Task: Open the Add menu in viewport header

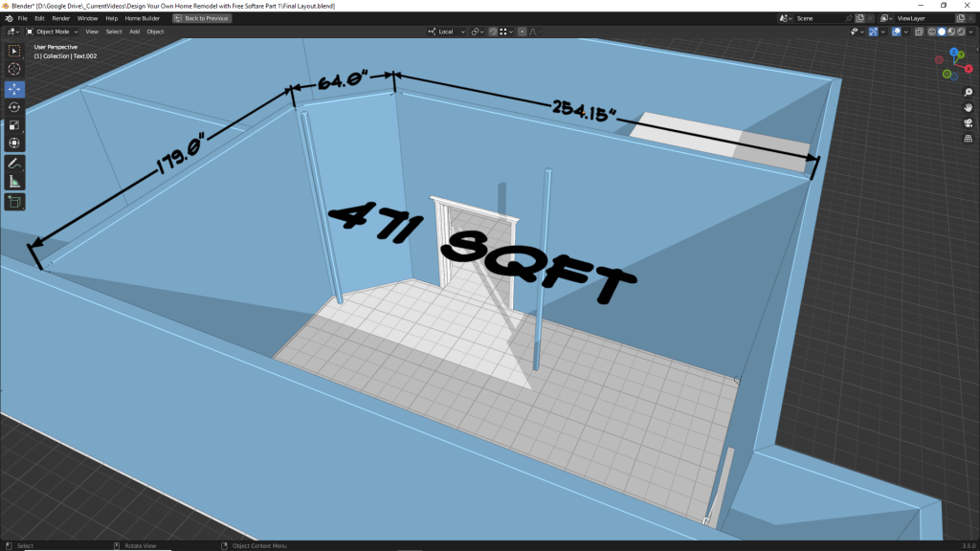Action: click(134, 32)
